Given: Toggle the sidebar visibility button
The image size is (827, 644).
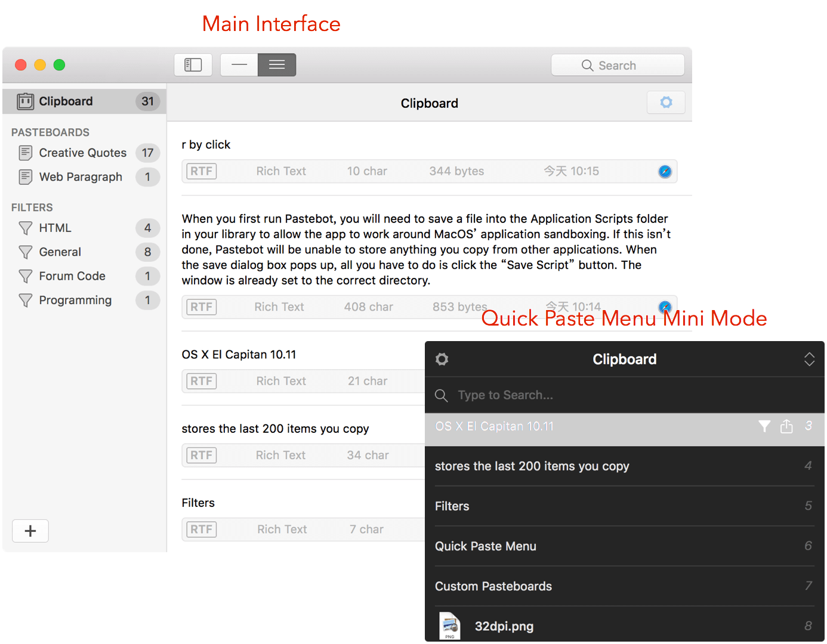Looking at the screenshot, I should pyautogui.click(x=193, y=65).
